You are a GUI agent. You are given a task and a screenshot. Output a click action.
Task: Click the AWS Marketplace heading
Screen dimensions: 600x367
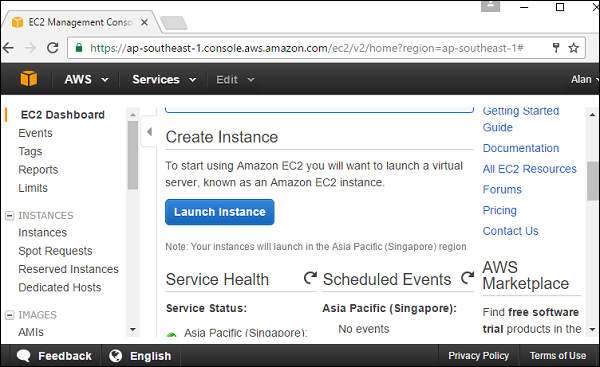(x=526, y=276)
